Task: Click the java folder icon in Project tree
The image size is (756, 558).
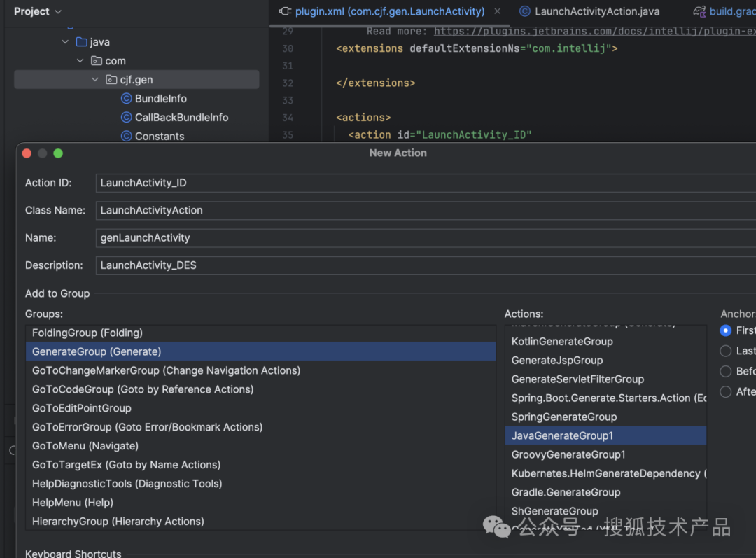Action: [x=81, y=42]
